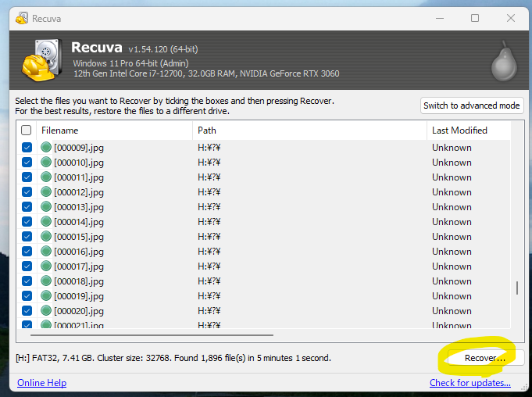532x397 pixels.
Task: Uncheck the [000013].jpg checkbox
Action: point(27,206)
